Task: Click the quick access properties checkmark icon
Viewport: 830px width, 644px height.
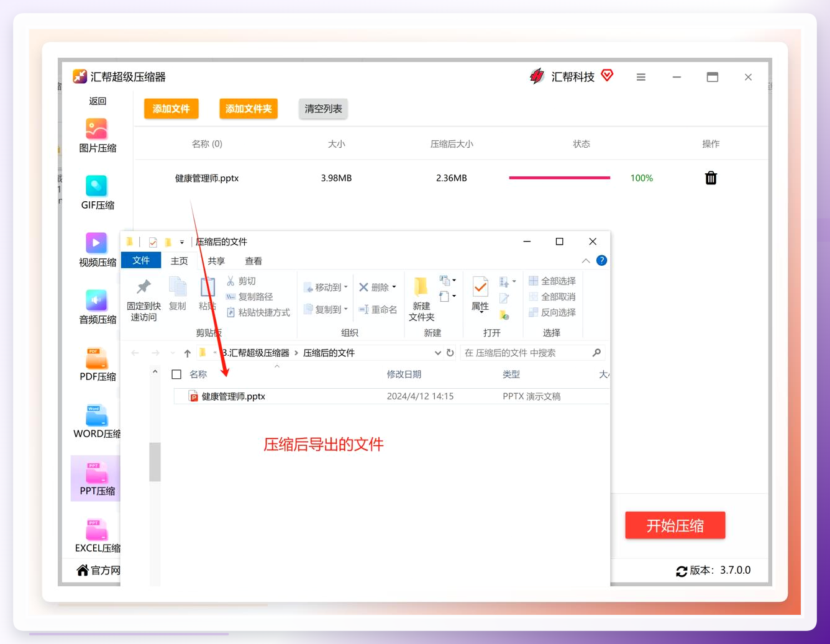Action: pos(153,242)
